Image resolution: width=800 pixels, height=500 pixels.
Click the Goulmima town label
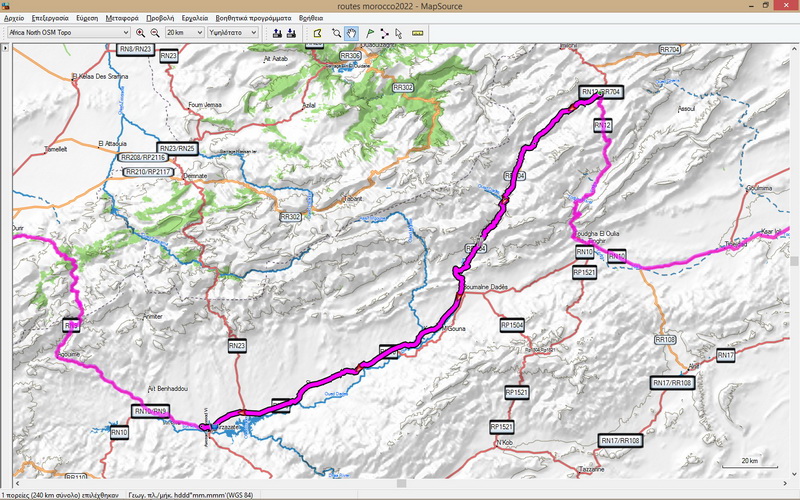click(x=759, y=188)
